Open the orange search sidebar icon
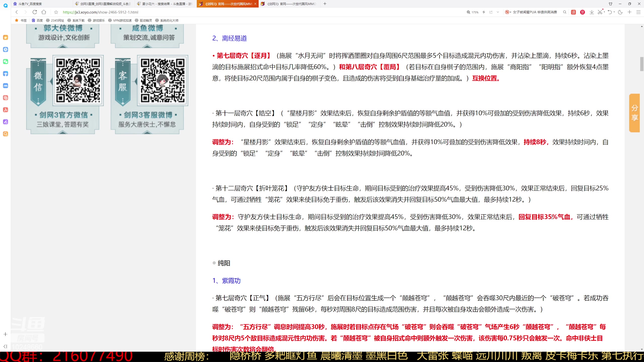The image size is (644, 362). coord(6,134)
